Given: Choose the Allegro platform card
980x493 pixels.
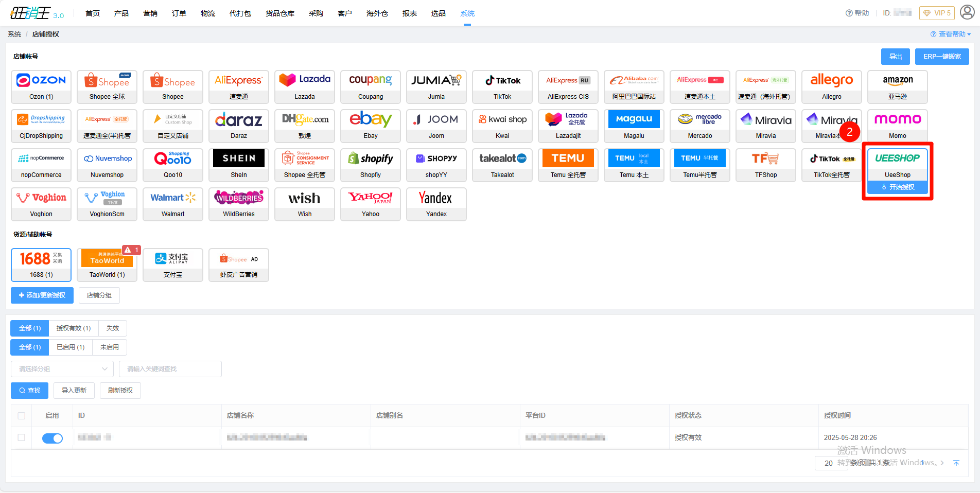Looking at the screenshot, I should pos(832,87).
